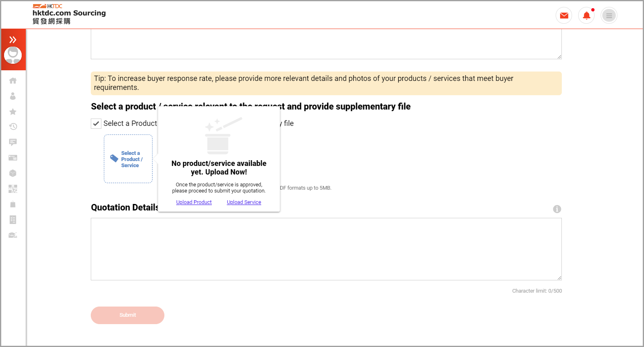Click the Select a Product / Service box
The image size is (644, 347).
tap(128, 159)
